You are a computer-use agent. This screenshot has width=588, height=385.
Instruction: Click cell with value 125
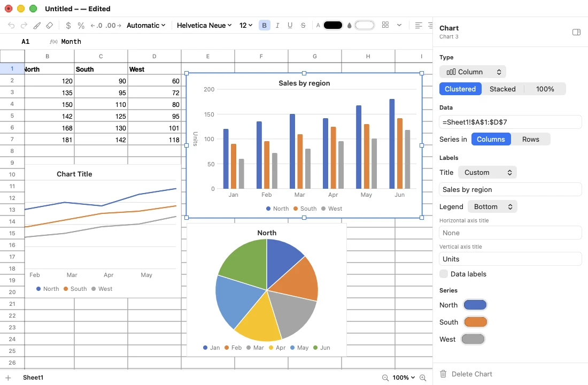[101, 116]
